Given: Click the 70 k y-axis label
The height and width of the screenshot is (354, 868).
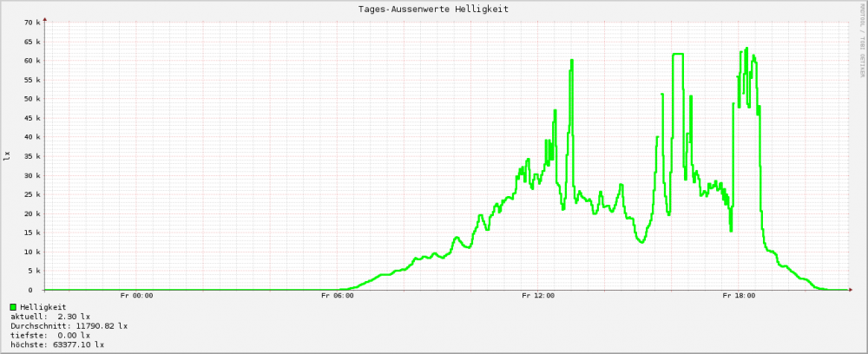Looking at the screenshot, I should tap(32, 23).
